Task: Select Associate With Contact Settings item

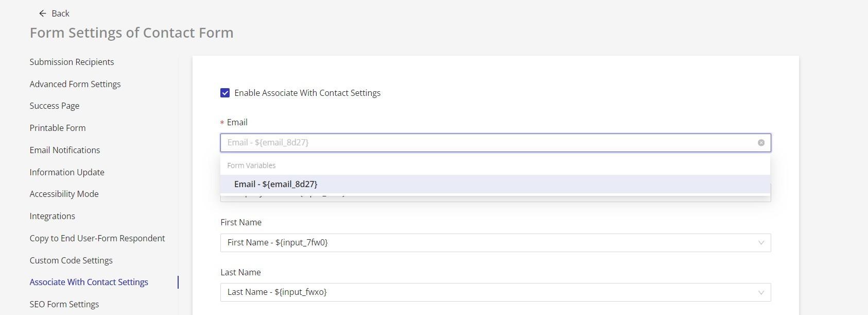Action: pyautogui.click(x=89, y=282)
